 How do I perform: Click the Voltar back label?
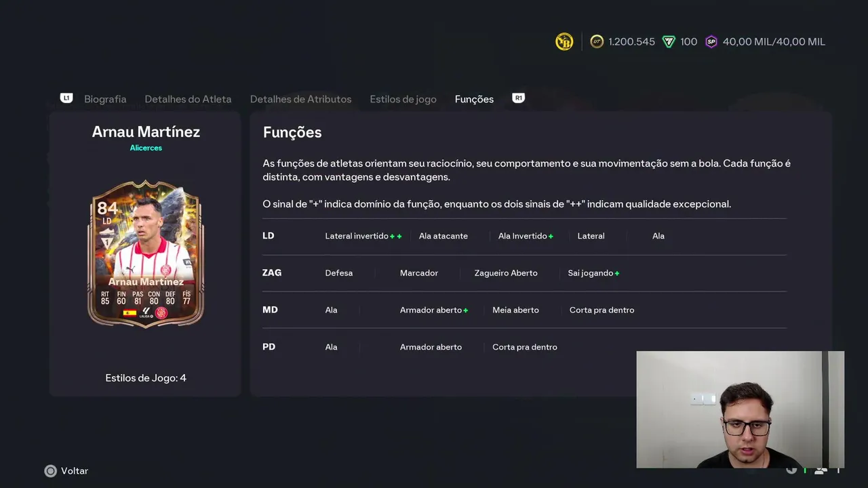pos(75,471)
